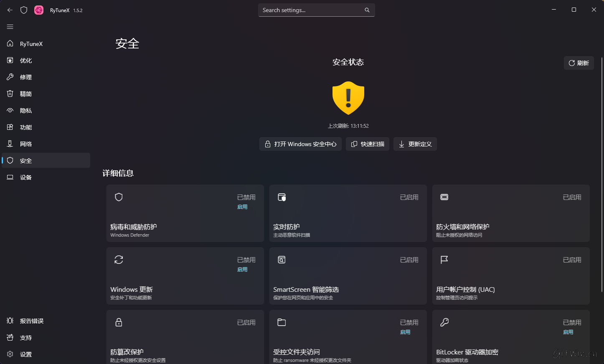The image size is (604, 364).
Task: Click the hamburger menu icon in sidebar
Action: click(10, 27)
